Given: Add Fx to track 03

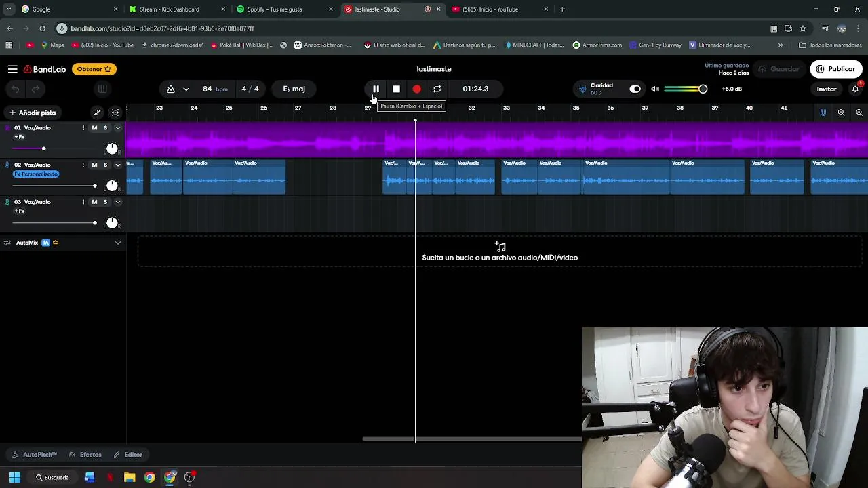Looking at the screenshot, I should tap(20, 211).
